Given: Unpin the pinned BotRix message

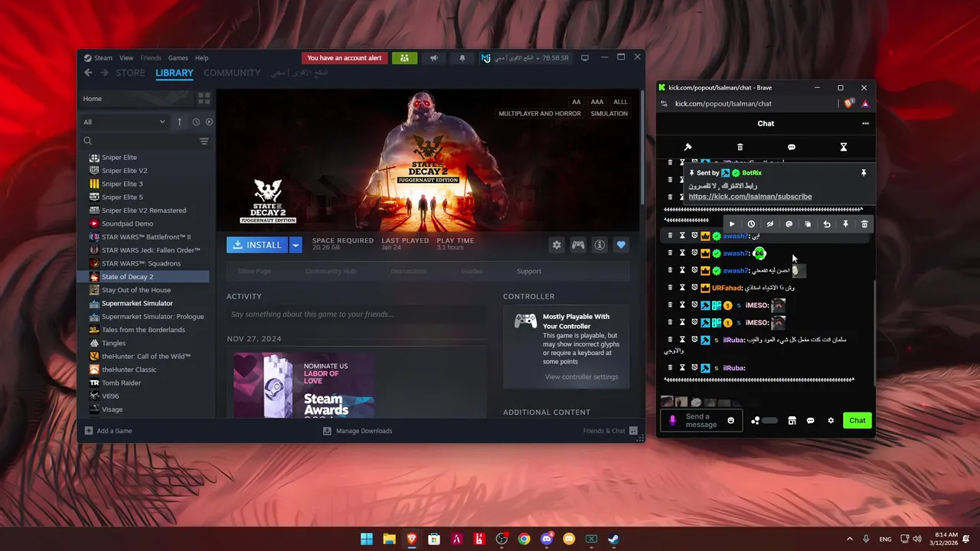Looking at the screenshot, I should point(864,173).
